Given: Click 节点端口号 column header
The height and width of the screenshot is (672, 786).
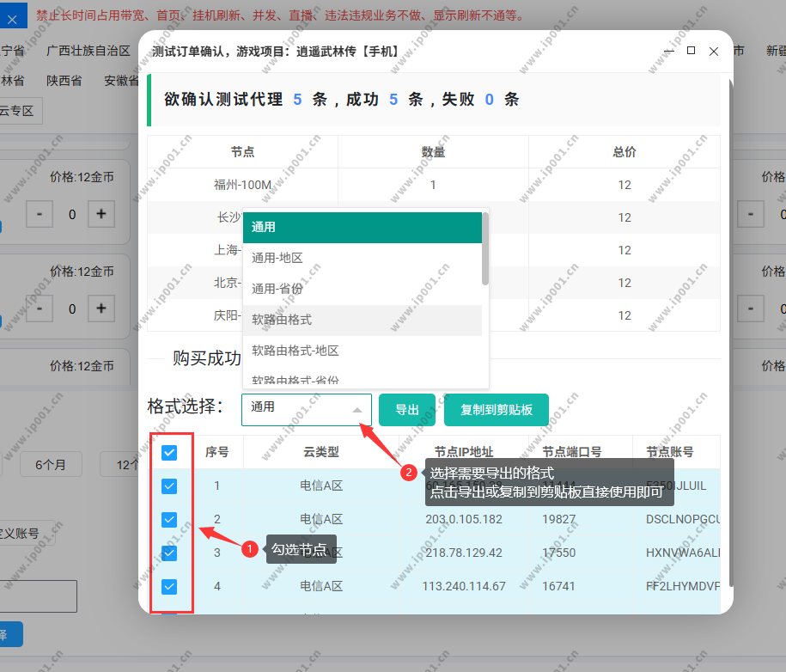Looking at the screenshot, I should point(572,452).
